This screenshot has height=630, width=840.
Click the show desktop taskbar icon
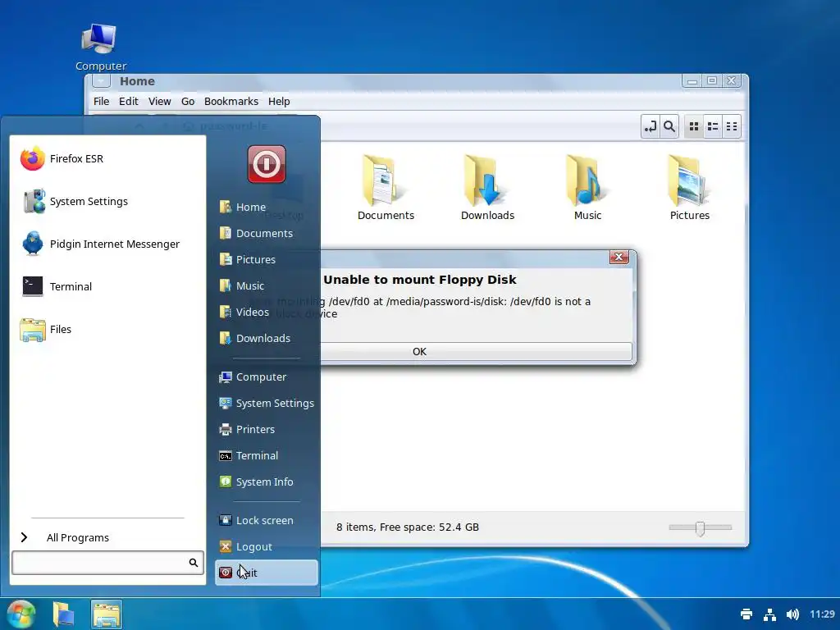[x=63, y=614]
